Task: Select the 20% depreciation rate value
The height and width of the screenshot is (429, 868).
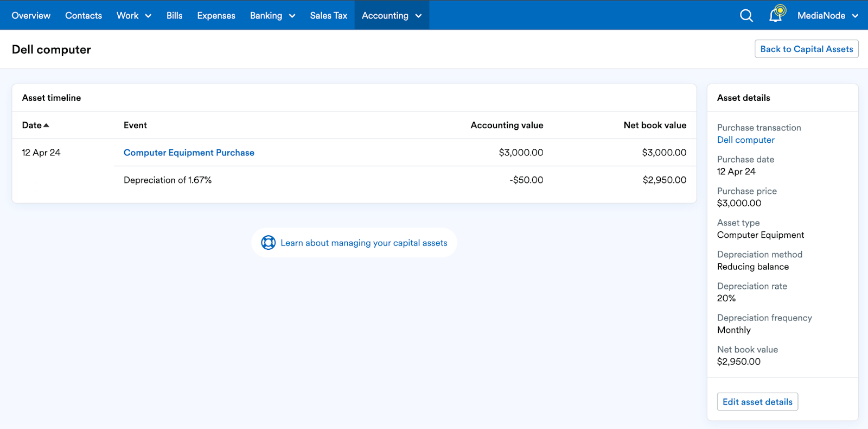Action: click(726, 298)
